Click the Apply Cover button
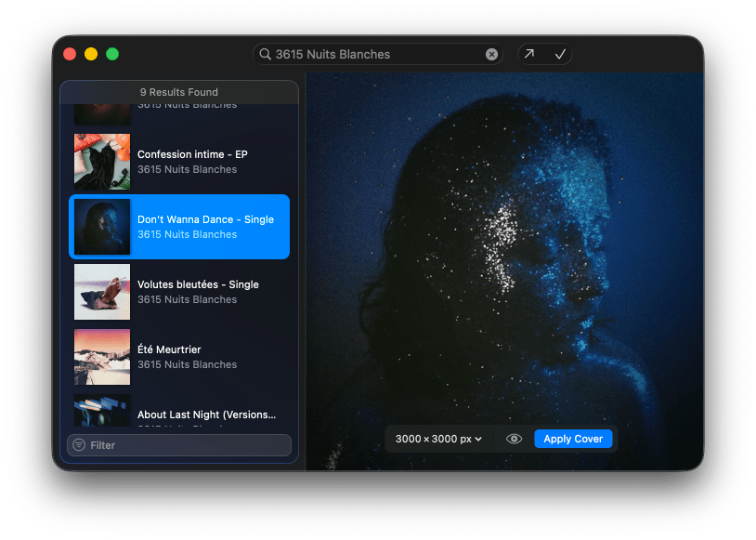 [x=573, y=439]
